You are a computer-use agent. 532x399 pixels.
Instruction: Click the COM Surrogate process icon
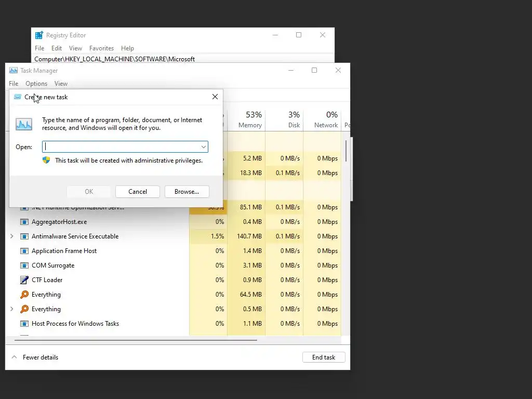[24, 265]
